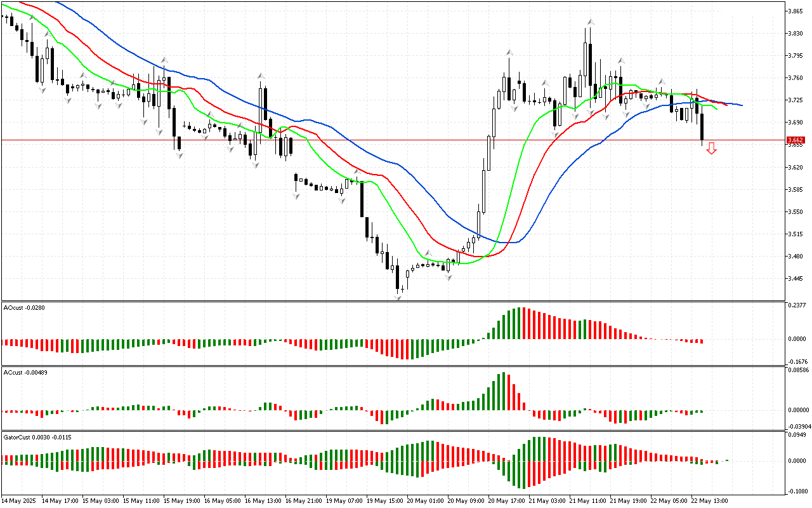Select the 3.445 price scale label
Viewport: 812px width, 508px height.
click(794, 278)
